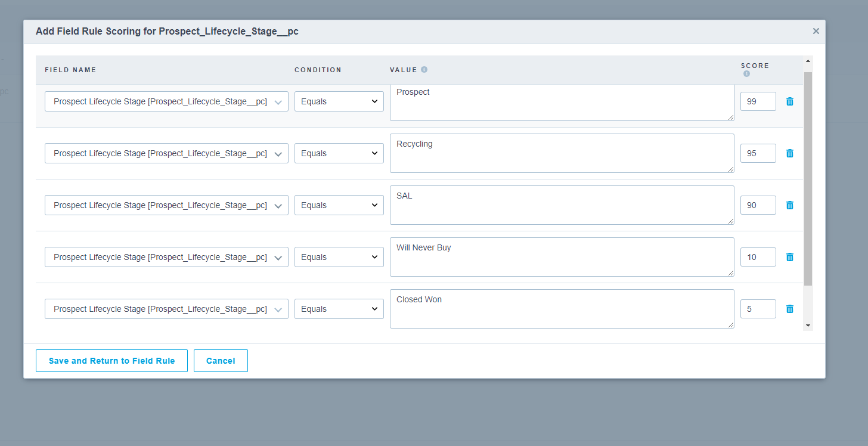Delete the Recycling rule row

click(x=790, y=153)
